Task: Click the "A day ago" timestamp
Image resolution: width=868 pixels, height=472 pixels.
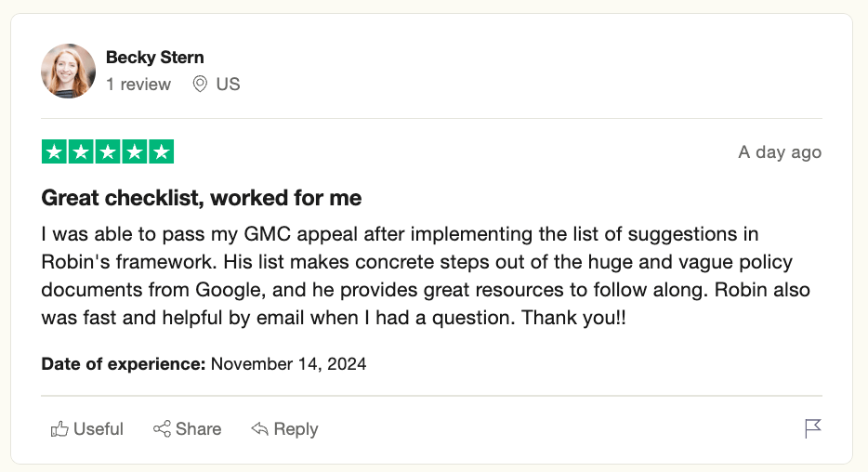Action: click(x=780, y=152)
